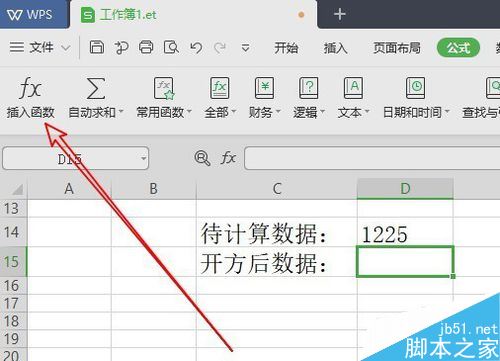
Task: Expand the 日期和时间 dropdown arrow
Action: (x=447, y=111)
